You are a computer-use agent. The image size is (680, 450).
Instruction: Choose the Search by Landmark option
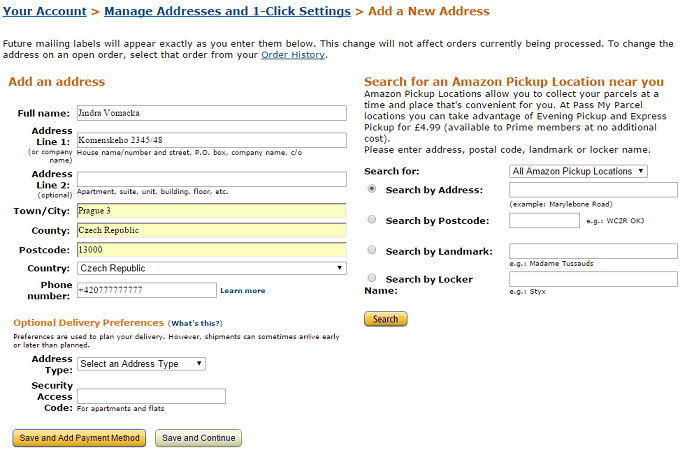click(372, 250)
